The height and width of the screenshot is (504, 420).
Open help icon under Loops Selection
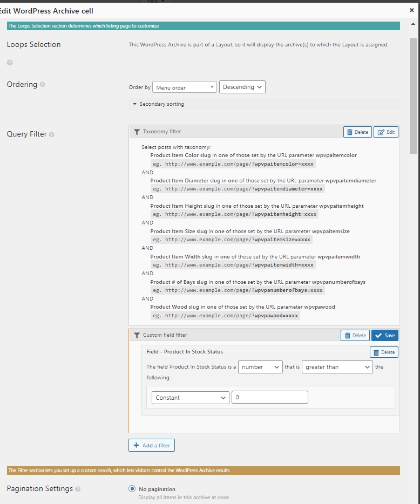point(10,63)
